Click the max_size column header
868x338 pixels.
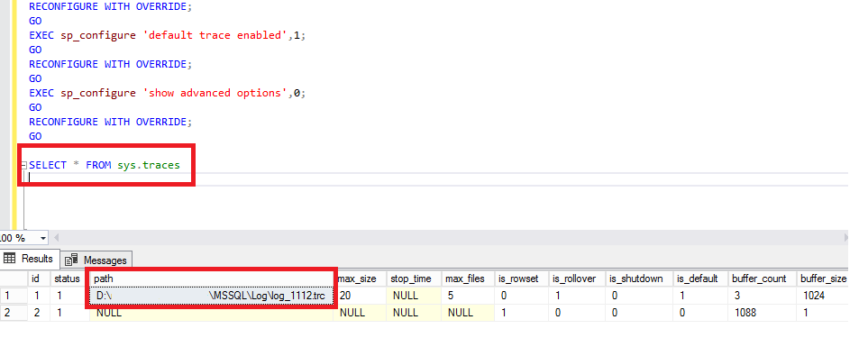click(x=360, y=279)
